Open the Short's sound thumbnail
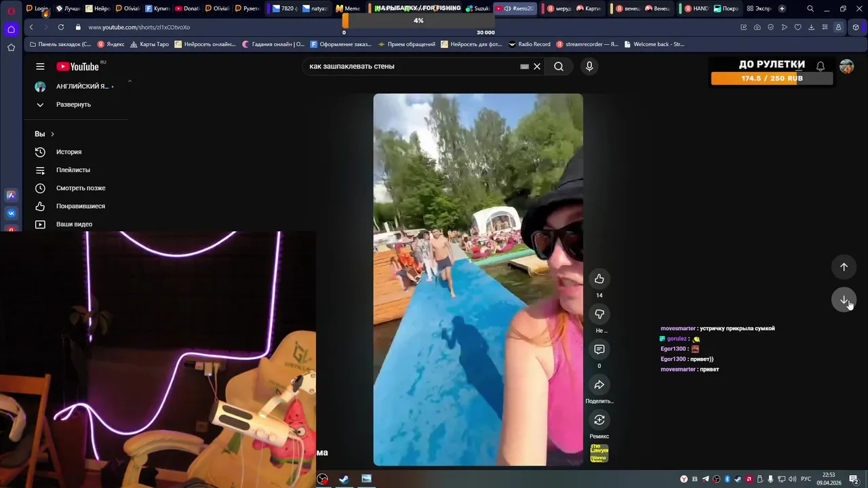868x488 pixels. 599,453
